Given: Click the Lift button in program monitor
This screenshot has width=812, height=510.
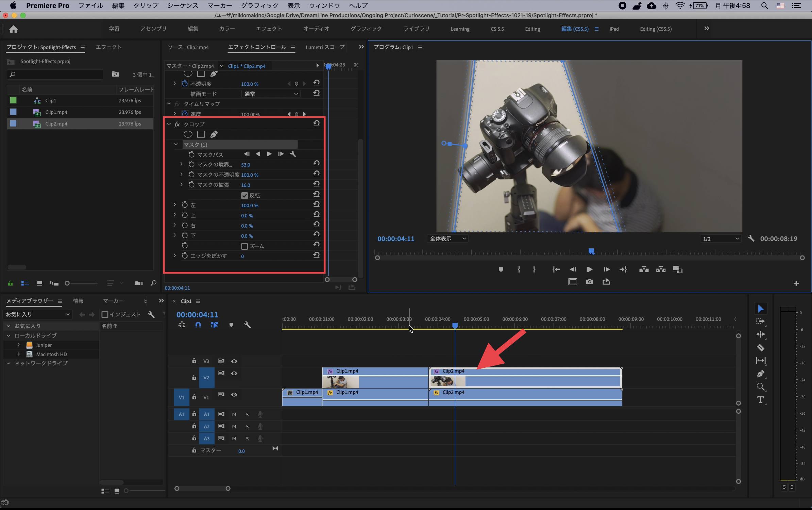Looking at the screenshot, I should pyautogui.click(x=644, y=269).
